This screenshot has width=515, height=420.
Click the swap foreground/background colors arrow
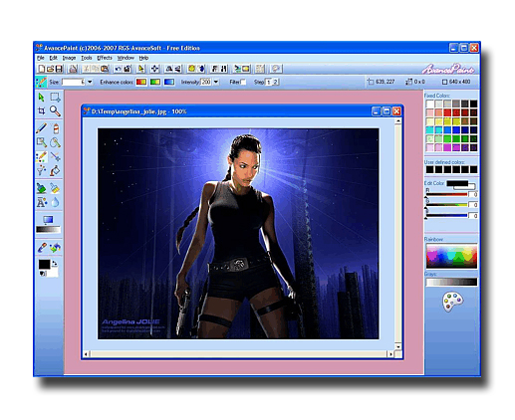click(55, 264)
